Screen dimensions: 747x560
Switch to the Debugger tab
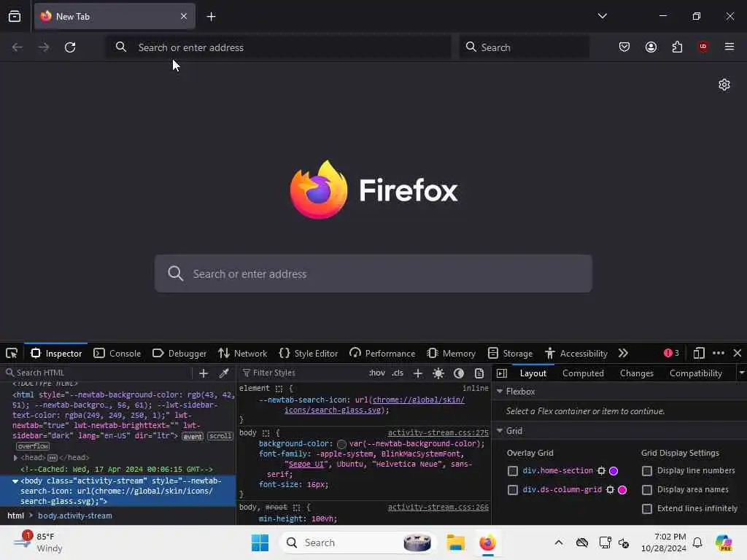(179, 354)
